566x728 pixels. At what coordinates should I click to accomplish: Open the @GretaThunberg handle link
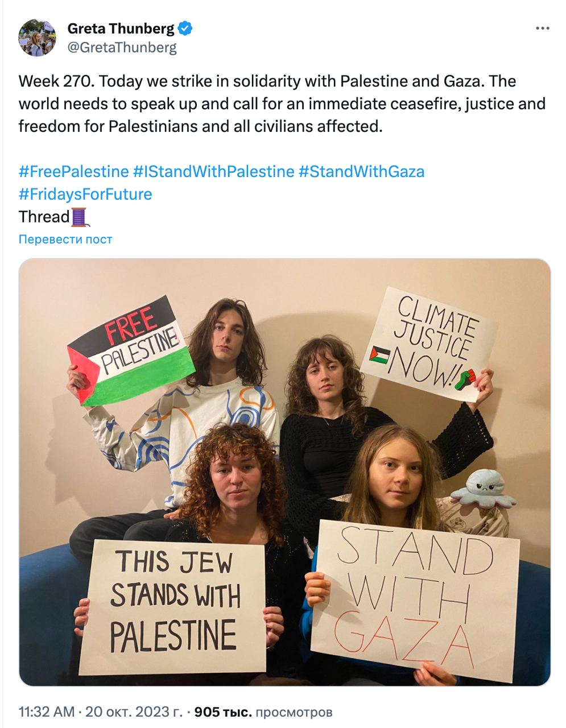pyautogui.click(x=122, y=47)
